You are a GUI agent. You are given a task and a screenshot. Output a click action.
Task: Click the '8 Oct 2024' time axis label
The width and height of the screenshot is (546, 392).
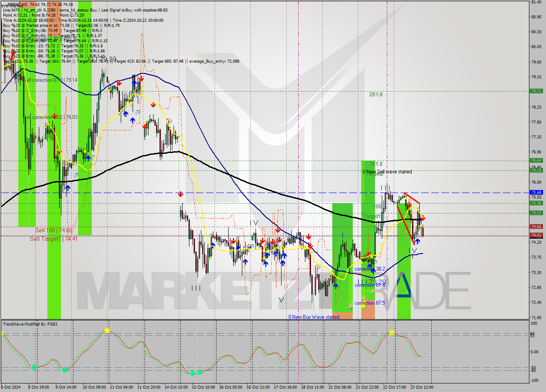pyautogui.click(x=11, y=387)
